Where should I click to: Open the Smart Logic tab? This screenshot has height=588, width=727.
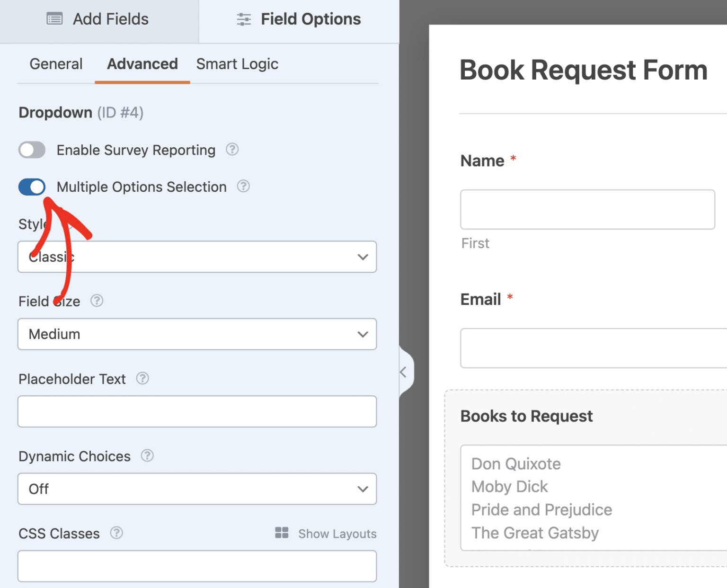click(x=237, y=64)
